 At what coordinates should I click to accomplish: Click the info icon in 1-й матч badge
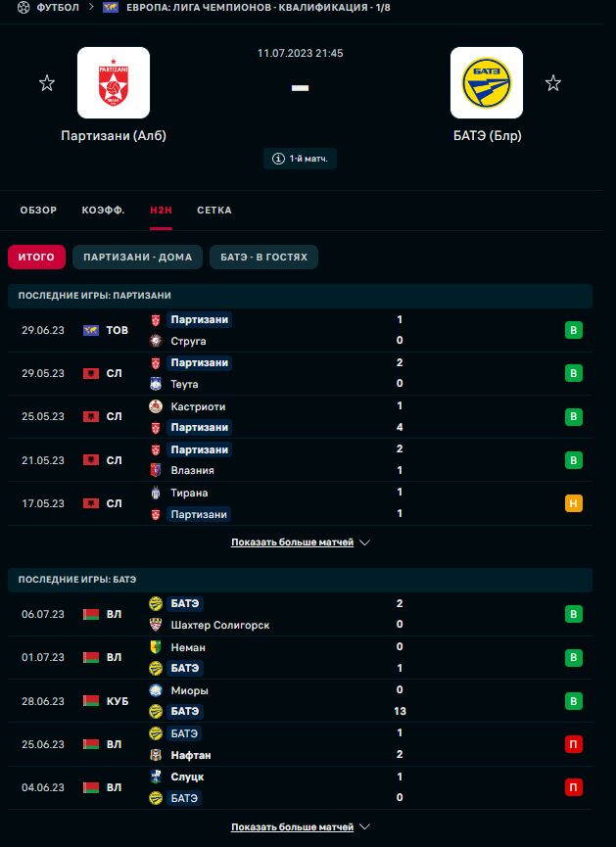pyautogui.click(x=278, y=159)
